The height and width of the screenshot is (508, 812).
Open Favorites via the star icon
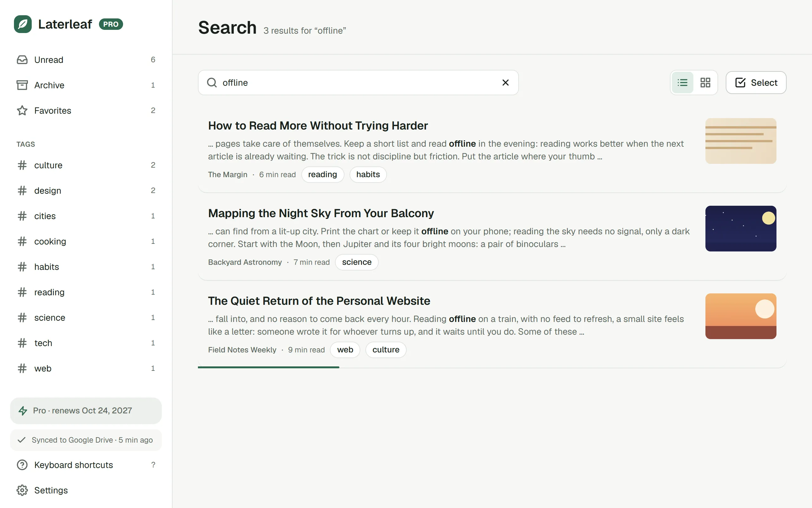tap(22, 110)
